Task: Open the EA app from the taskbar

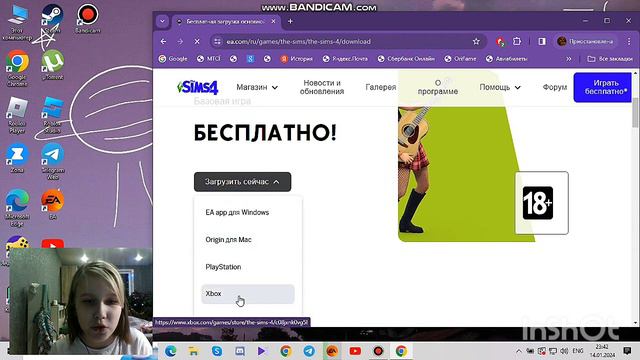Action: (x=332, y=351)
